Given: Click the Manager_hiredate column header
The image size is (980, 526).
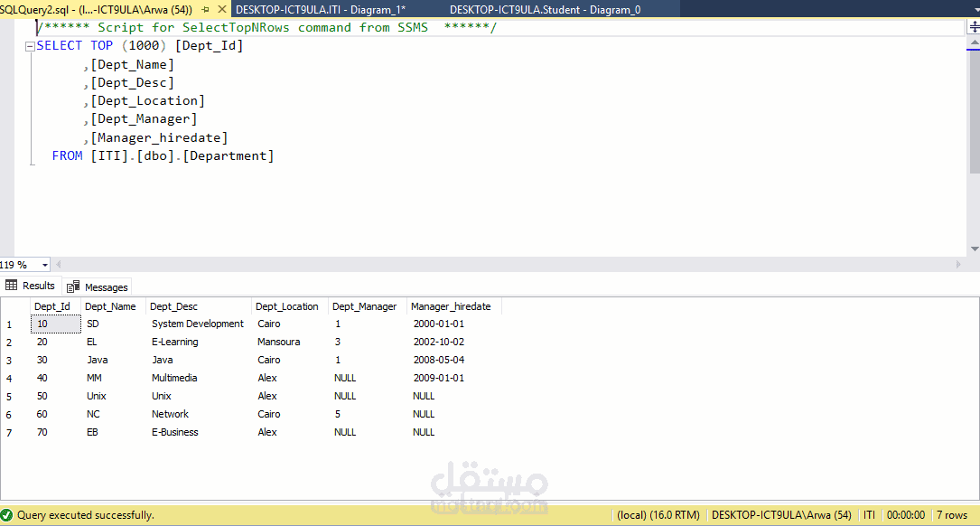Looking at the screenshot, I should click(452, 306).
